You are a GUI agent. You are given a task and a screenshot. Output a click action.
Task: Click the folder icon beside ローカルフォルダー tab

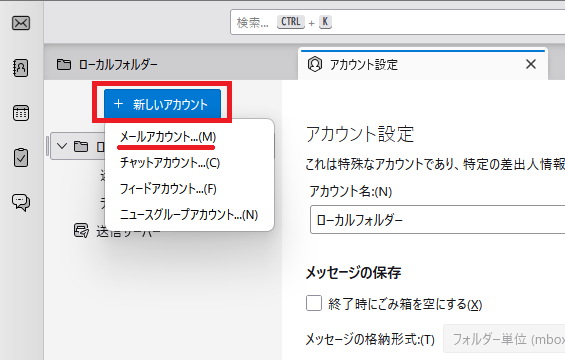click(x=64, y=65)
